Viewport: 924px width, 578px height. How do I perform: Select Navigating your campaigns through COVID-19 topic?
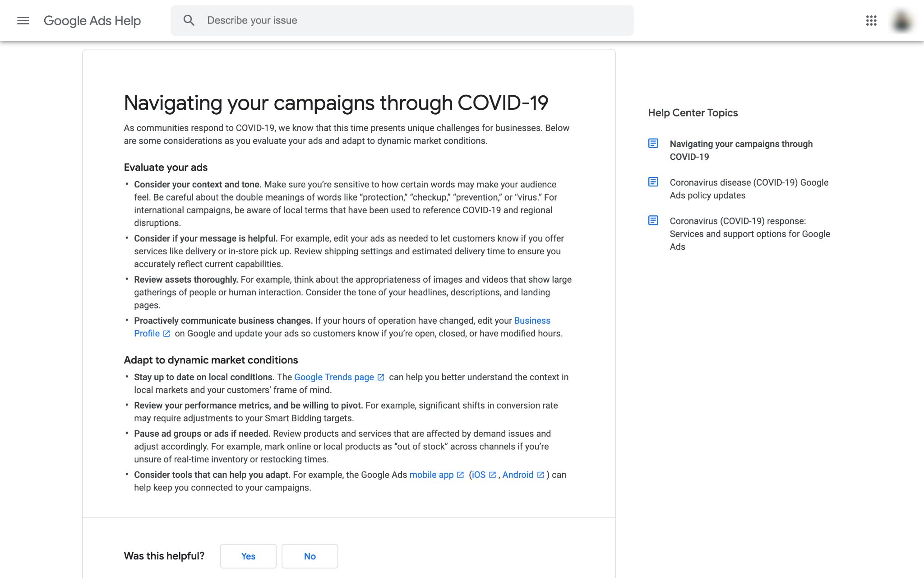(x=741, y=150)
